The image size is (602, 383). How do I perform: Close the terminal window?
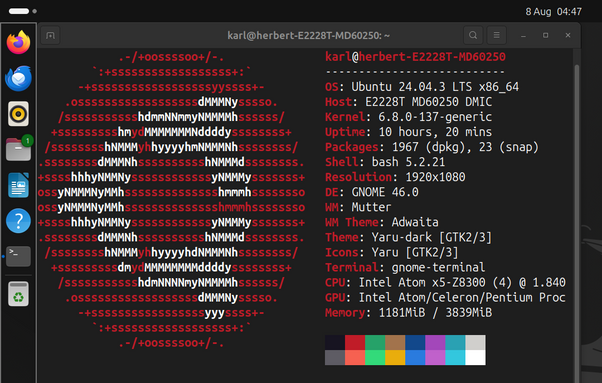point(568,35)
